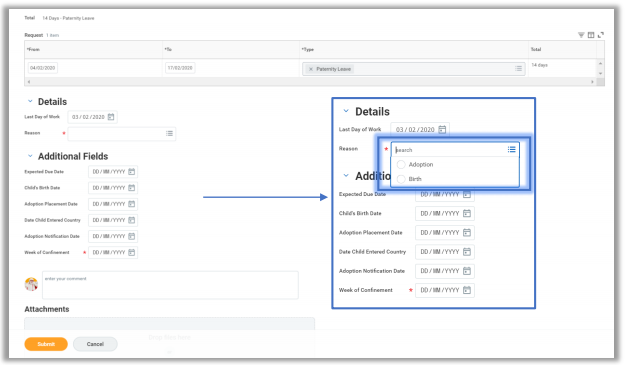Viewport: 625px width, 365px height.
Task: Select the Adoption radio option
Action: (x=401, y=164)
